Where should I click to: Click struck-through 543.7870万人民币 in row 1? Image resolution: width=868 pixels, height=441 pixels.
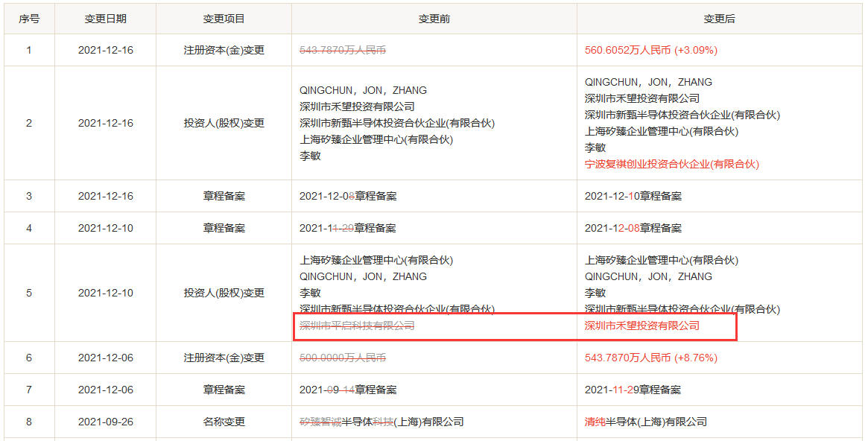342,51
